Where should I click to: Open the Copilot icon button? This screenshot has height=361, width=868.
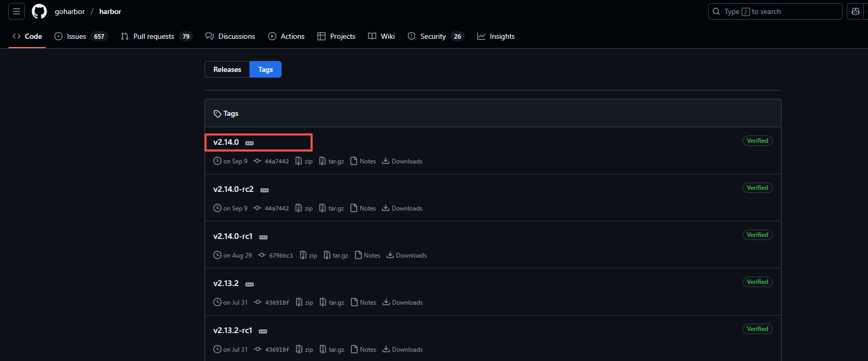coord(856,11)
